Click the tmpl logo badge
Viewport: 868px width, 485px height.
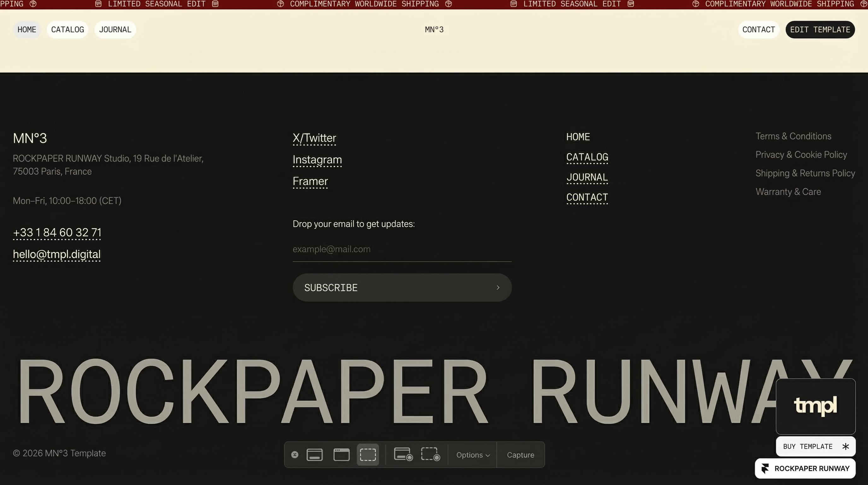point(815,406)
